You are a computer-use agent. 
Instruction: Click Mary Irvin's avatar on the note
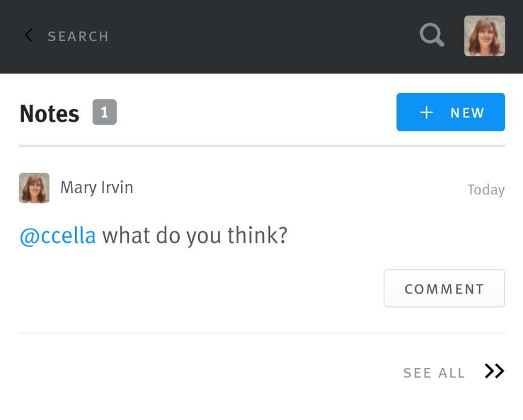click(x=34, y=188)
